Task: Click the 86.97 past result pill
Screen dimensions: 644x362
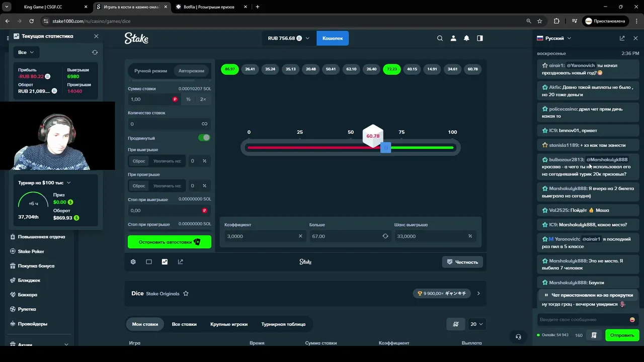Action: [230, 69]
